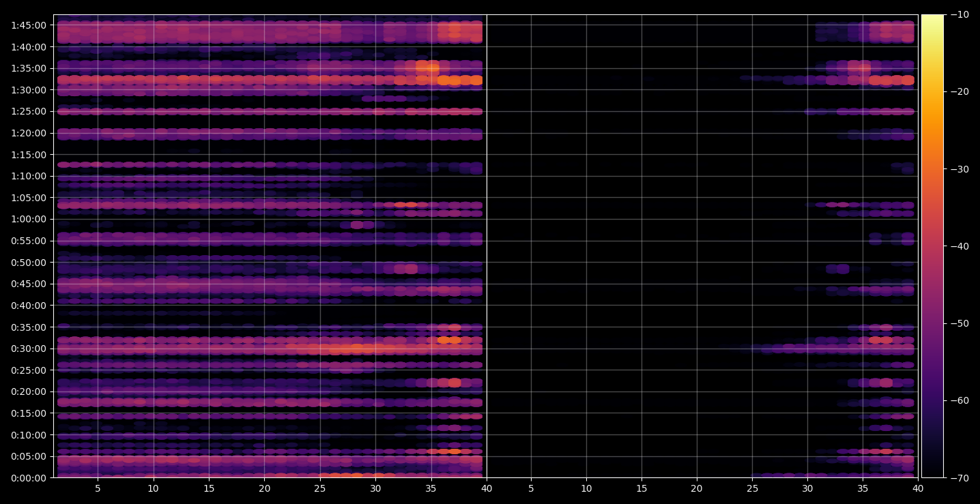Select the 1:25:00 time label
Viewport: 980px width, 504px height.
[29, 111]
